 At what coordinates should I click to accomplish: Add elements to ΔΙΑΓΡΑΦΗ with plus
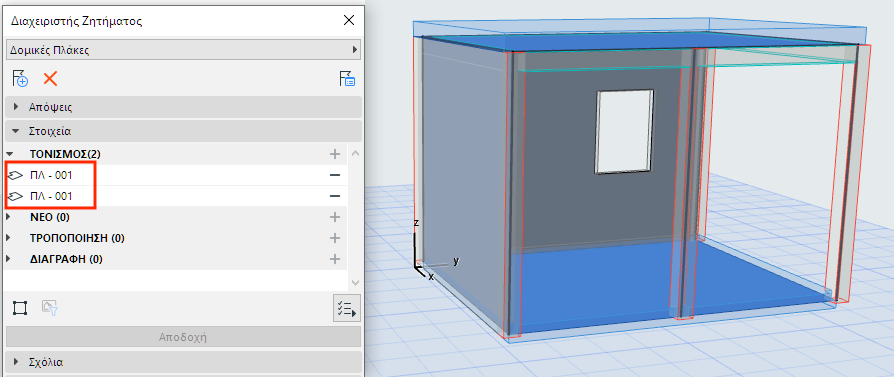(335, 259)
